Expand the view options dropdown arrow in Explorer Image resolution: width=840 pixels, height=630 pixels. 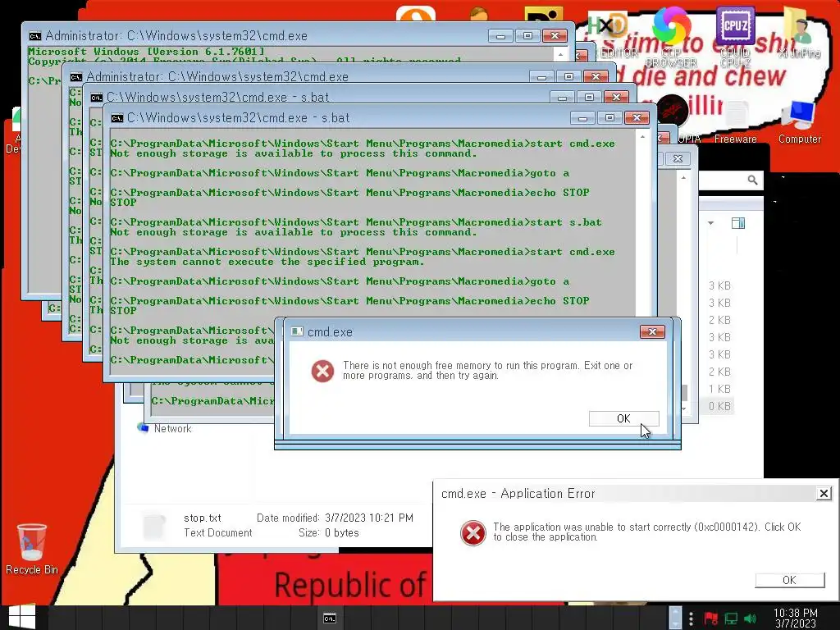point(711,223)
